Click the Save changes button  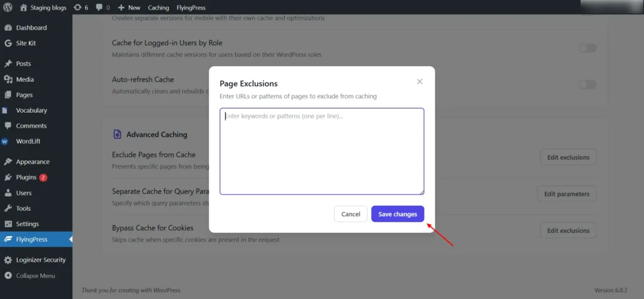pyautogui.click(x=397, y=214)
